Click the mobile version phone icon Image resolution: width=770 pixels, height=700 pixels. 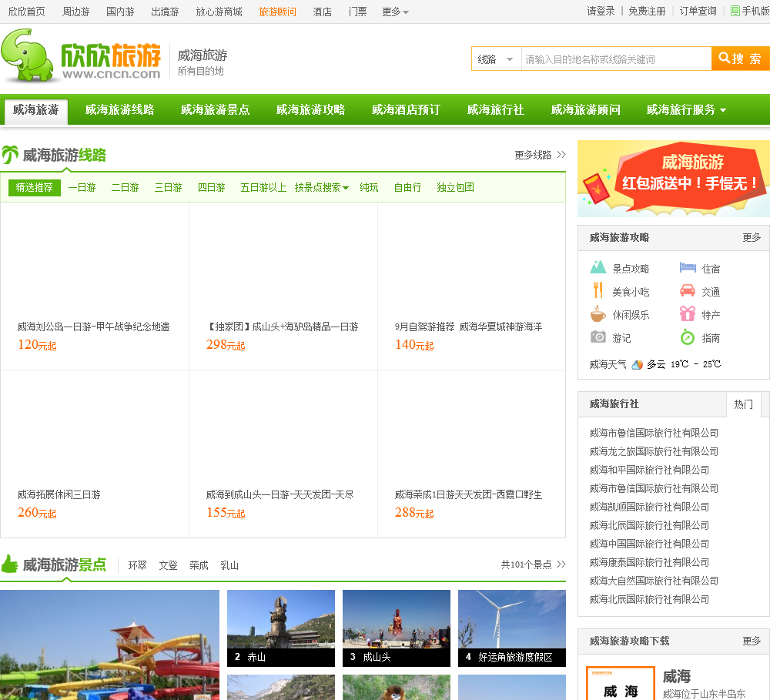735,11
